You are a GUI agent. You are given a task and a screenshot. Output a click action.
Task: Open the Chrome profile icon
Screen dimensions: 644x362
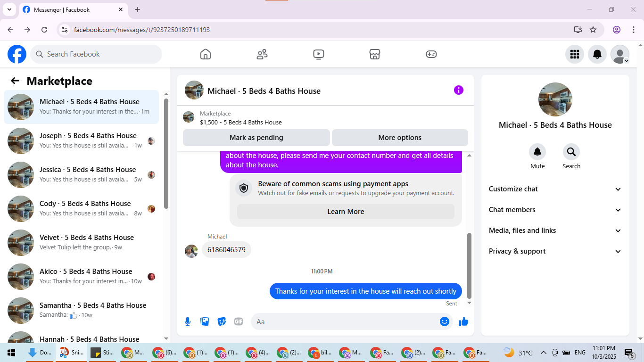(x=617, y=30)
